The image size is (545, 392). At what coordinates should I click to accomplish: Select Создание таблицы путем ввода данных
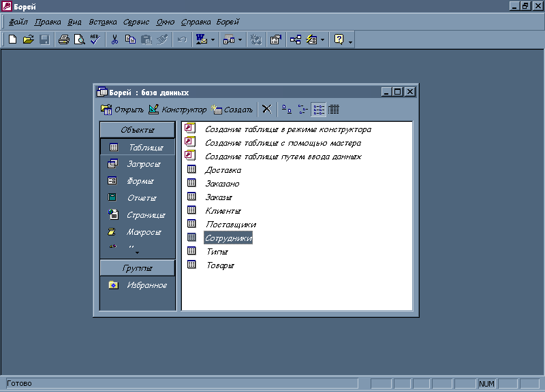(x=283, y=157)
